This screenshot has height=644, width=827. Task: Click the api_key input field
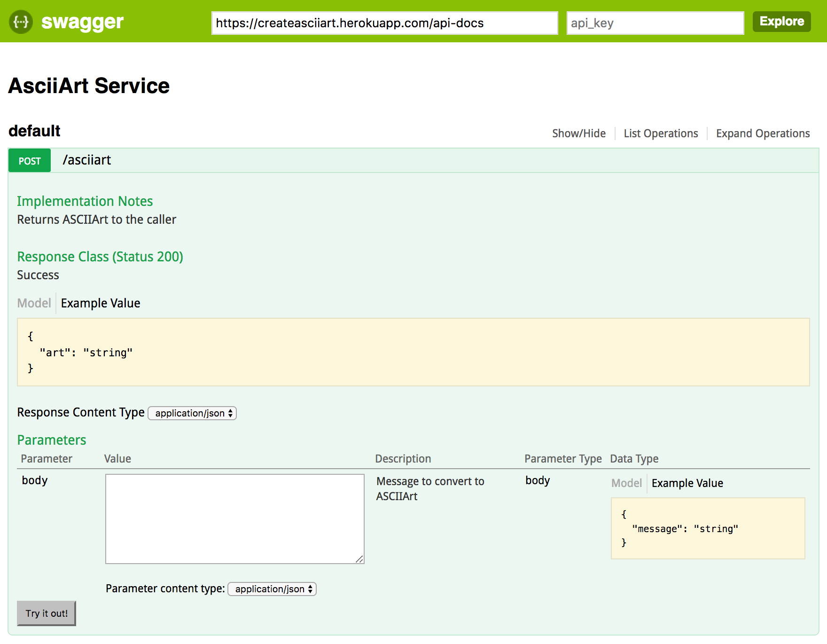coord(655,23)
